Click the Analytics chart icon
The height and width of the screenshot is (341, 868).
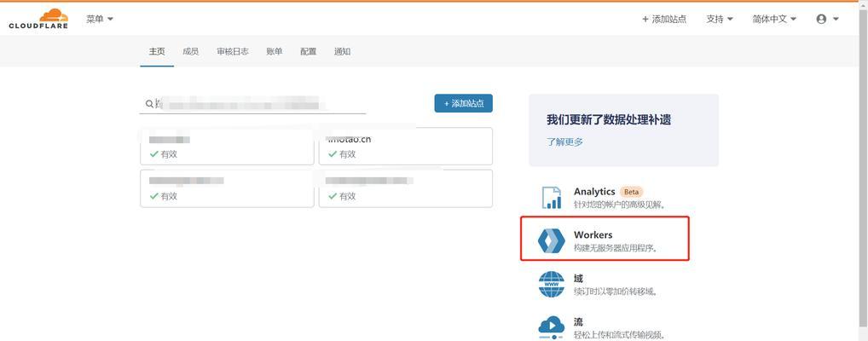point(552,198)
